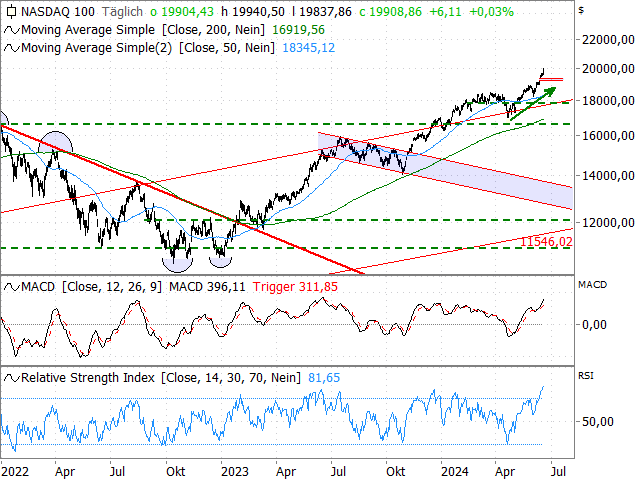
Task: Click the wave icon beside Moving Average Simple(2)
Action: pos(12,48)
